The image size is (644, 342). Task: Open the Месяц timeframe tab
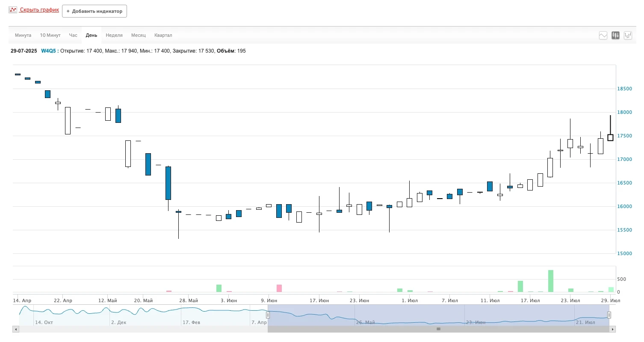coord(139,35)
